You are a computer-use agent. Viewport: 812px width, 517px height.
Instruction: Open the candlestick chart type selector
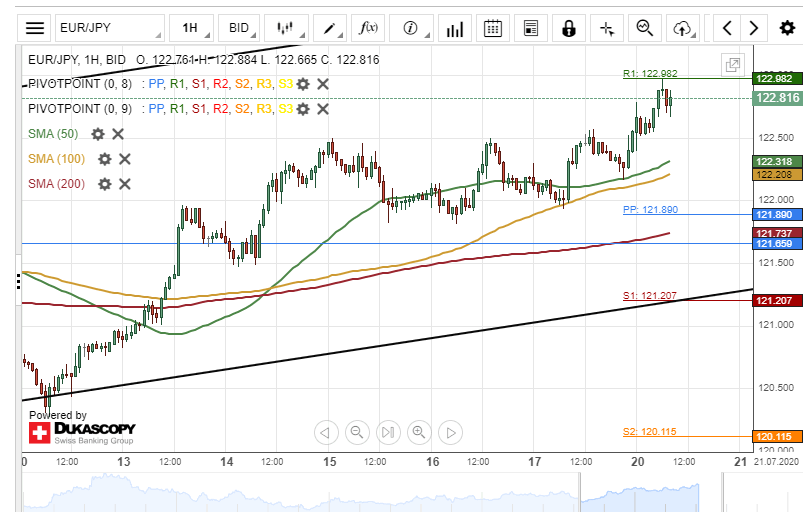click(288, 28)
